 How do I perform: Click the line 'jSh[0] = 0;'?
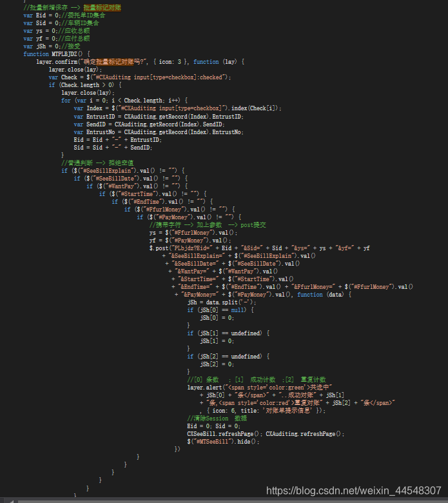pos(217,317)
